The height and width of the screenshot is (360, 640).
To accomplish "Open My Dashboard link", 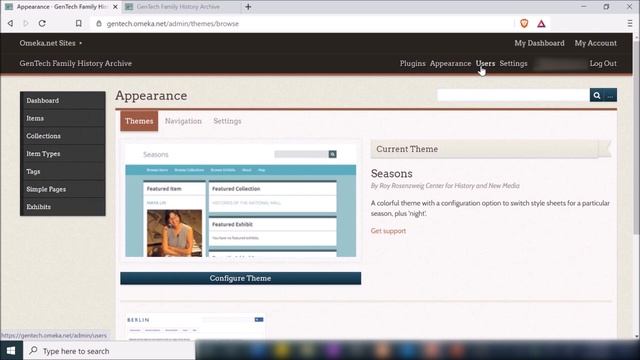I will pos(539,43).
